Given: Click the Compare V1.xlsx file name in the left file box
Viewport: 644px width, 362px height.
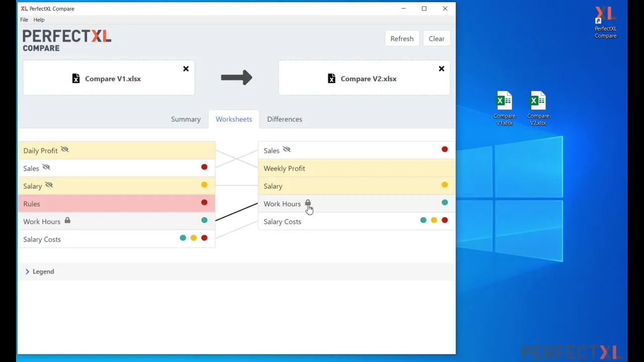Looking at the screenshot, I should [x=113, y=79].
